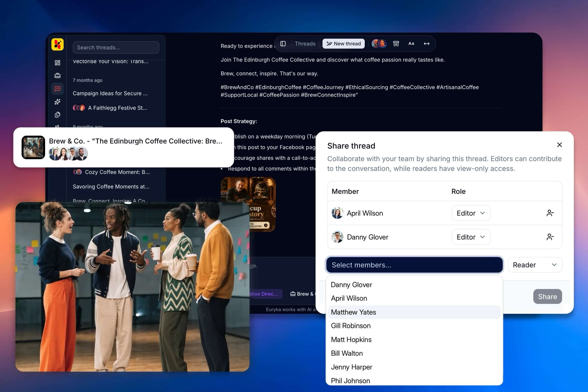Select the threads chat icon in sidebar

[x=58, y=89]
